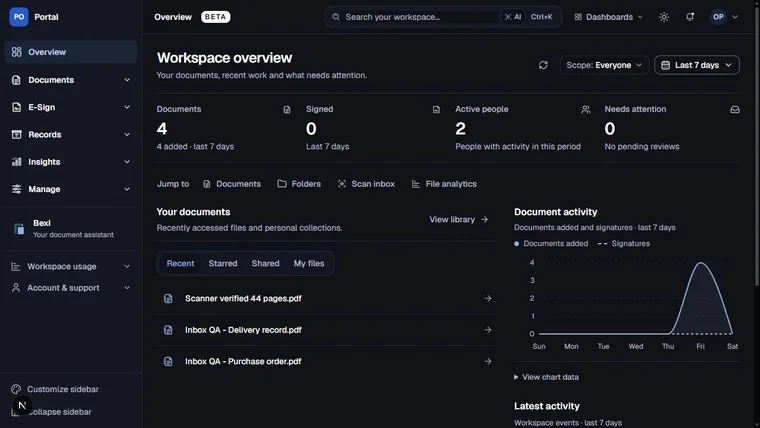Viewport: 760px width, 428px height.
Task: Click file icon of Scanner verified 44 pages.pdf
Action: point(168,299)
